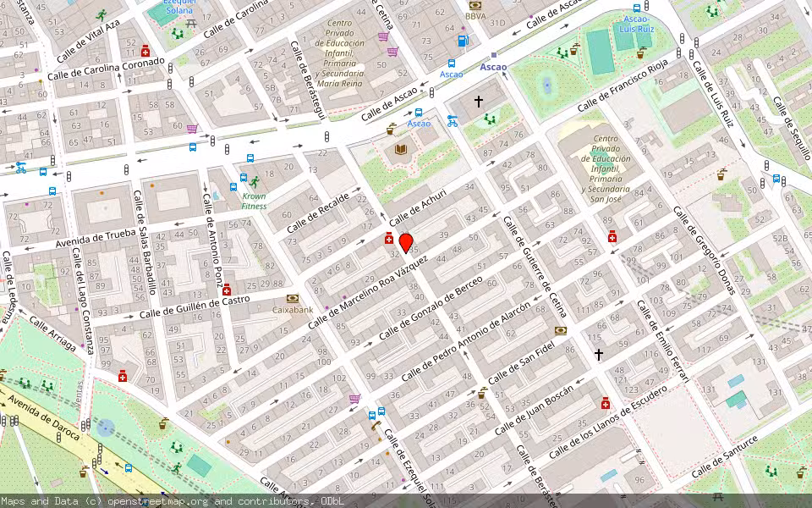Click the bus stop icon on Avenida de Daroca
812x508 pixels.
tap(128, 468)
